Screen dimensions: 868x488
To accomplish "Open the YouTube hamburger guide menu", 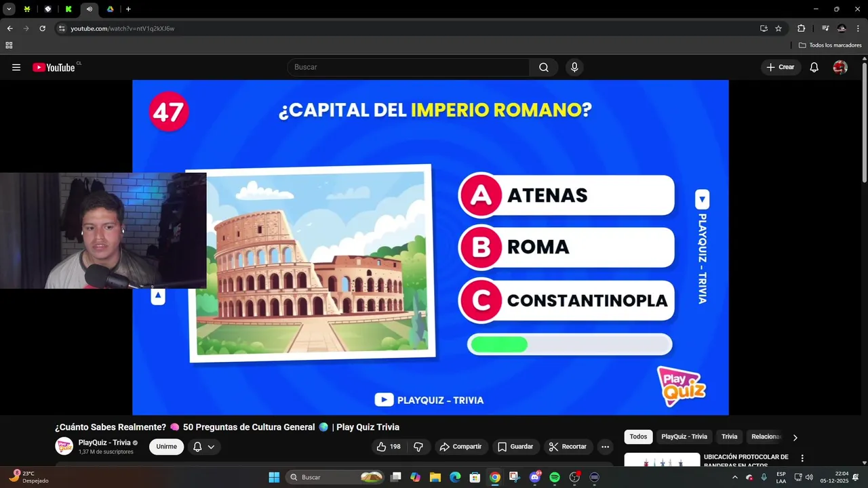I will coord(16,67).
